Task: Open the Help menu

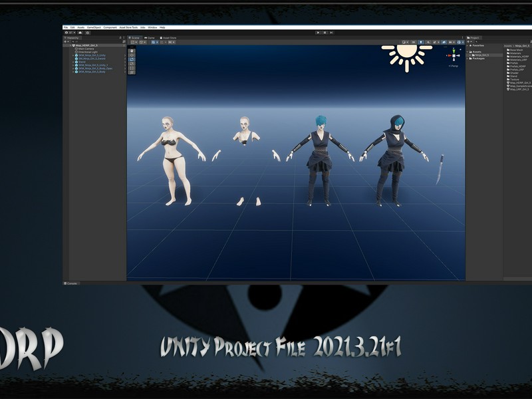Action: pos(162,27)
